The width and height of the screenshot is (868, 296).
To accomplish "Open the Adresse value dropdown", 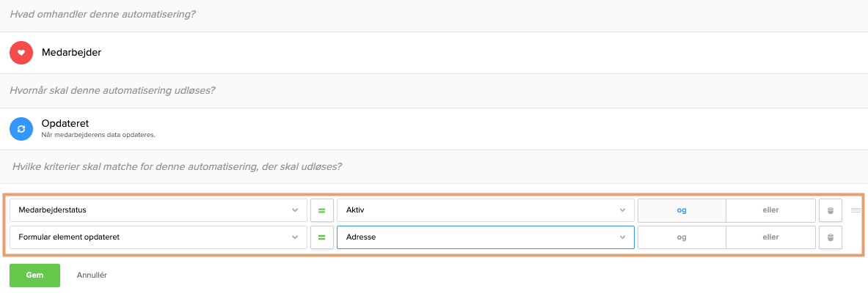I will pyautogui.click(x=486, y=237).
